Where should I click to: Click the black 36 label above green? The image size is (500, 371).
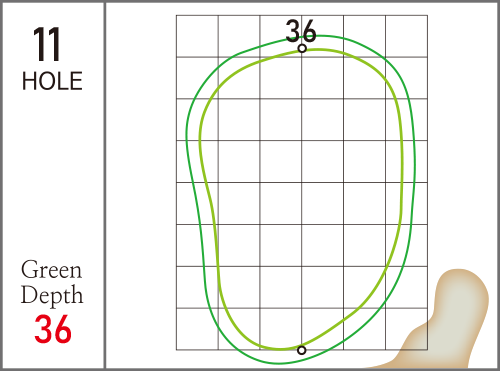coord(301,31)
